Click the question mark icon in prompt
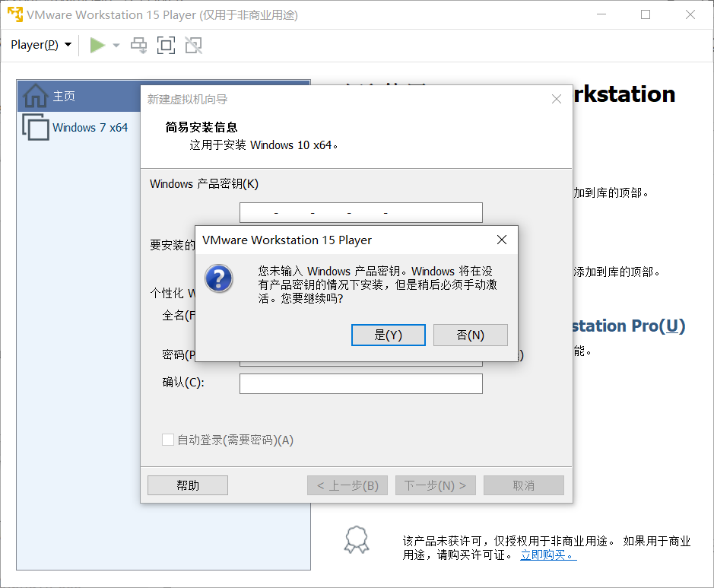 (x=218, y=278)
